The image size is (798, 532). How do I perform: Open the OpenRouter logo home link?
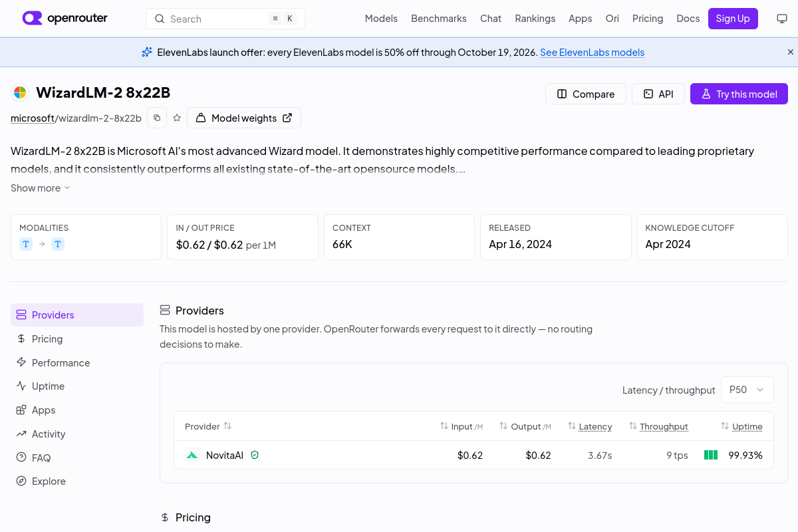click(x=65, y=18)
